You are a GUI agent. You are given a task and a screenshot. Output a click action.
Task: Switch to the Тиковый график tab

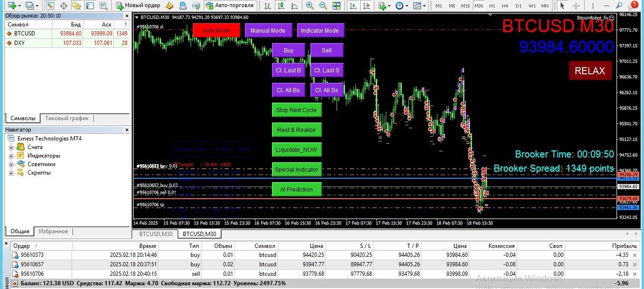(x=67, y=118)
